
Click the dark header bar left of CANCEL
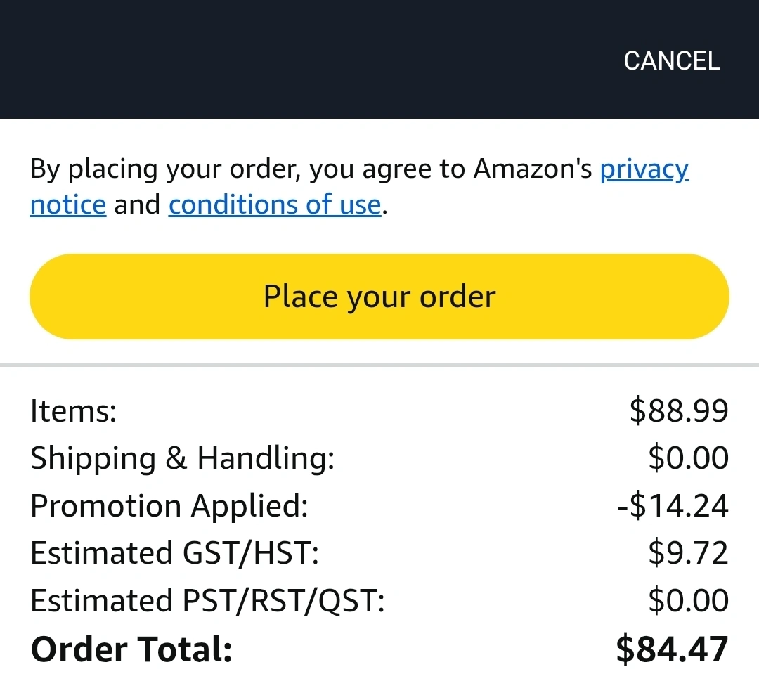click(281, 61)
